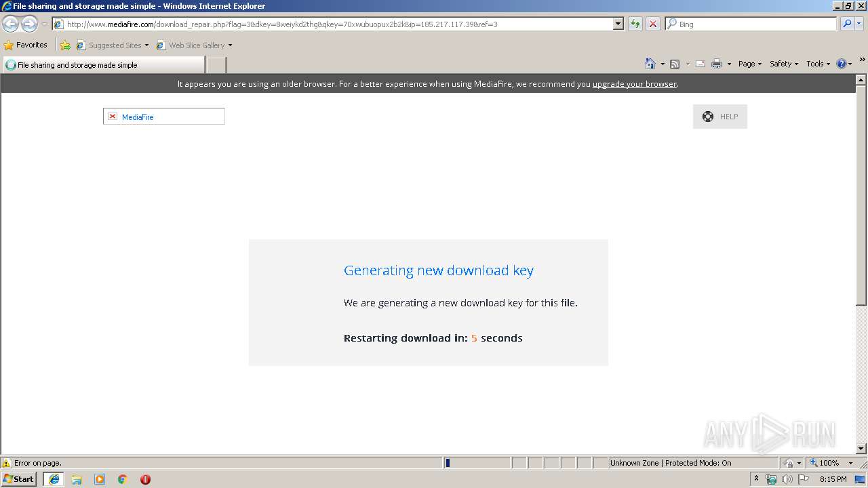Click the red Opera-style taskbar icon

pyautogui.click(x=145, y=479)
